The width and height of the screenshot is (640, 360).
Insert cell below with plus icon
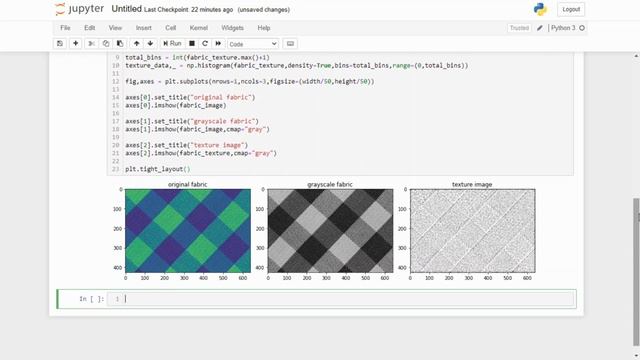pyautogui.click(x=76, y=44)
